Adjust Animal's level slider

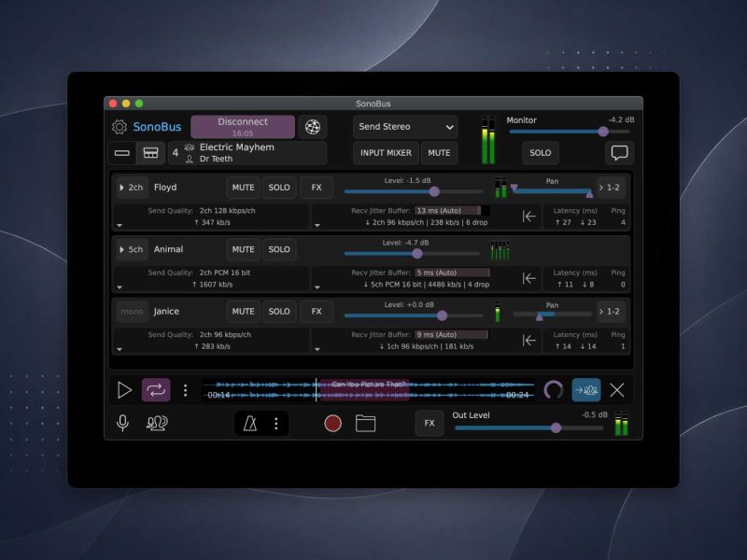(x=412, y=254)
